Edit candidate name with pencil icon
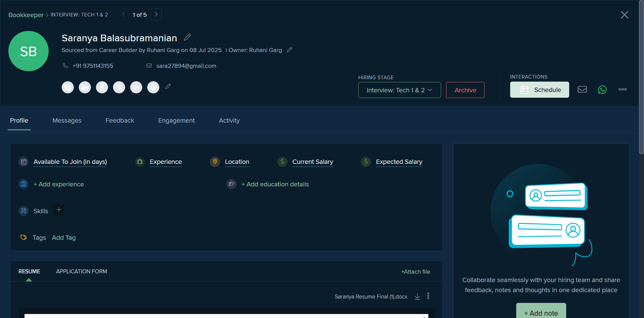 187,37
